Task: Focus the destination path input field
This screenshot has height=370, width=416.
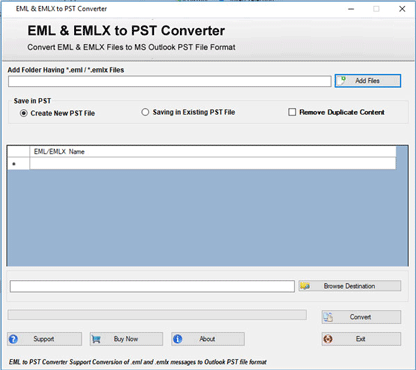Action: pyautogui.click(x=152, y=286)
